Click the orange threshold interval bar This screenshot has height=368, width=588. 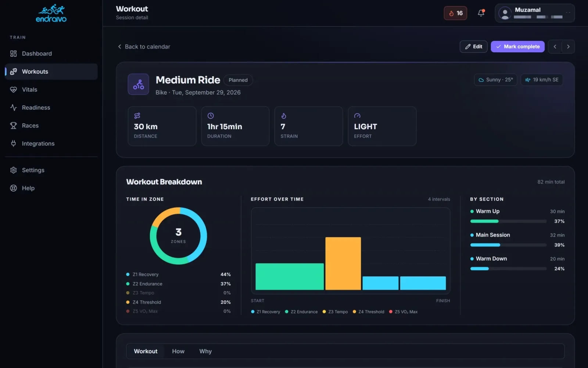coord(343,263)
